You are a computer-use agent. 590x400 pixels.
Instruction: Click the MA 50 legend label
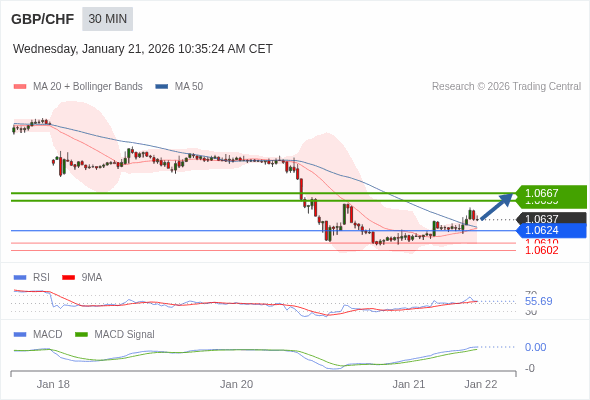(189, 87)
